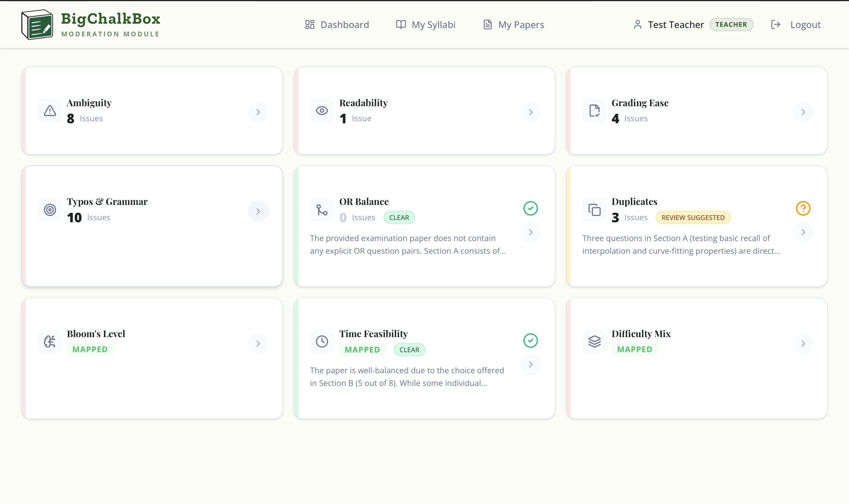
Task: Expand the Difficulty Mix card chevron
Action: point(803,343)
